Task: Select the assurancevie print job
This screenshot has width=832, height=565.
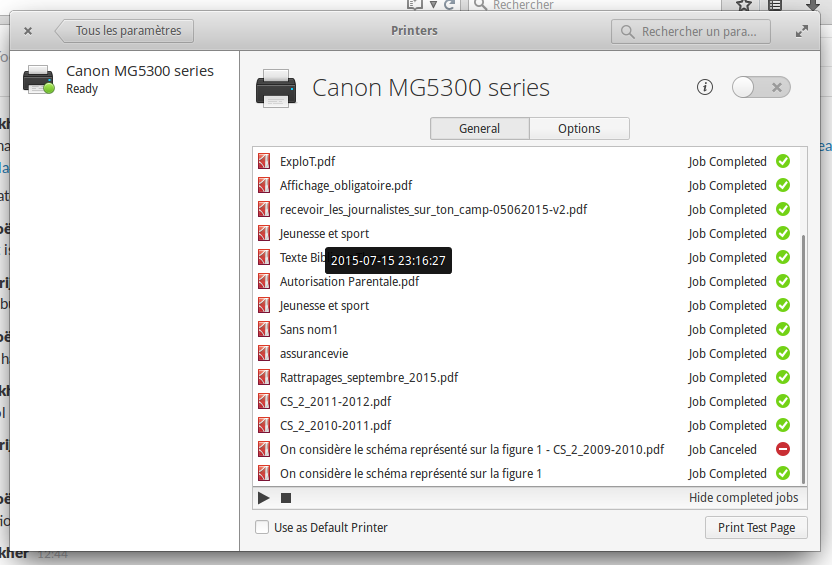Action: pyautogui.click(x=527, y=353)
